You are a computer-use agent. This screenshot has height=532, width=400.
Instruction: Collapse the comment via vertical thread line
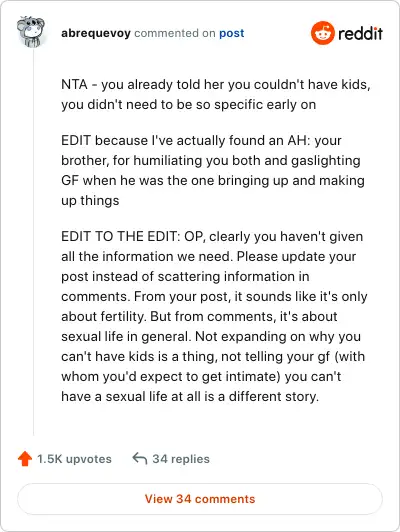point(33,242)
